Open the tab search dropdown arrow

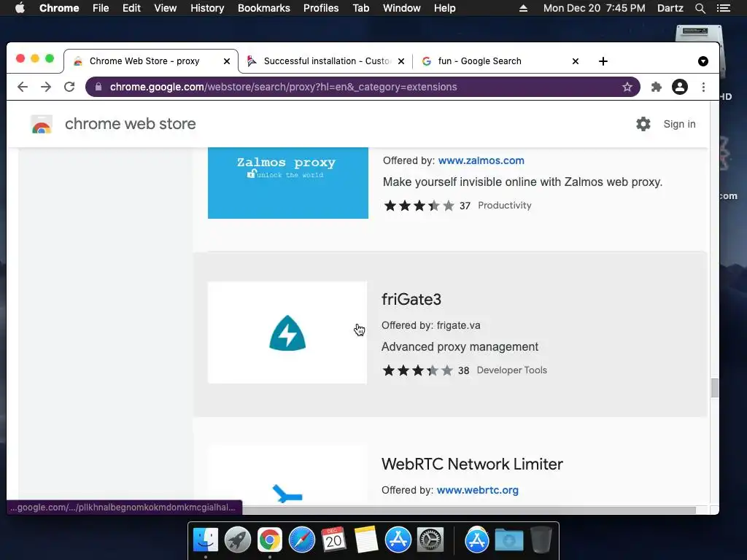tap(703, 61)
